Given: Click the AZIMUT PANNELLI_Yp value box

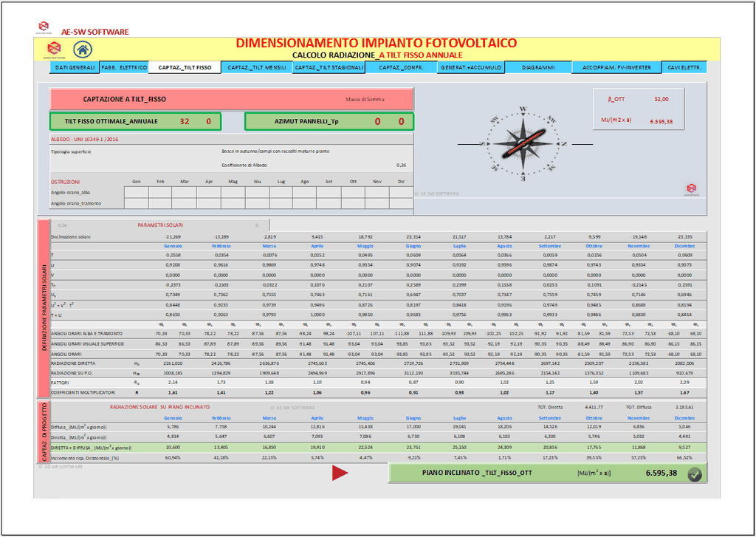Looking at the screenshot, I should point(329,121).
